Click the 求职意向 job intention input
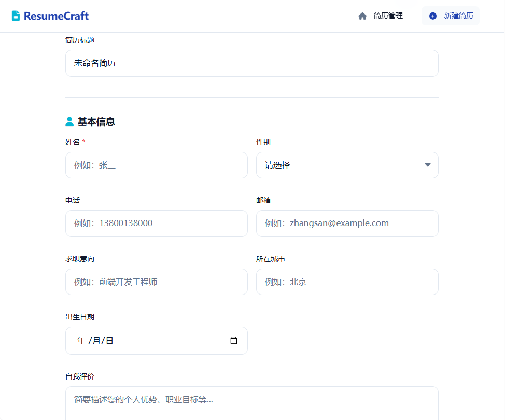Screen dimensions: 505x420 pyautogui.click(x=156, y=282)
